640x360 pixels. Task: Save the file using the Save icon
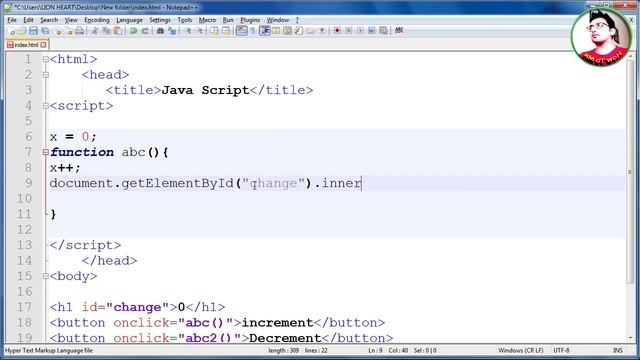pyautogui.click(x=33, y=31)
